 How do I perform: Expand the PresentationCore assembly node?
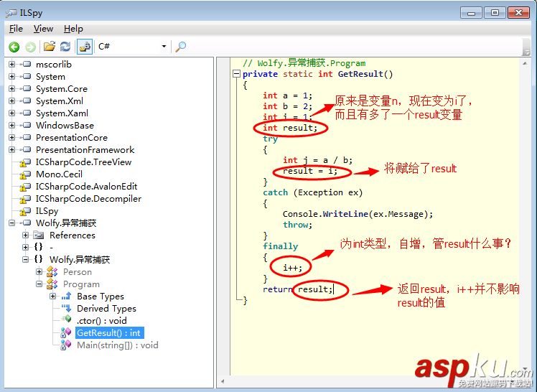point(12,138)
